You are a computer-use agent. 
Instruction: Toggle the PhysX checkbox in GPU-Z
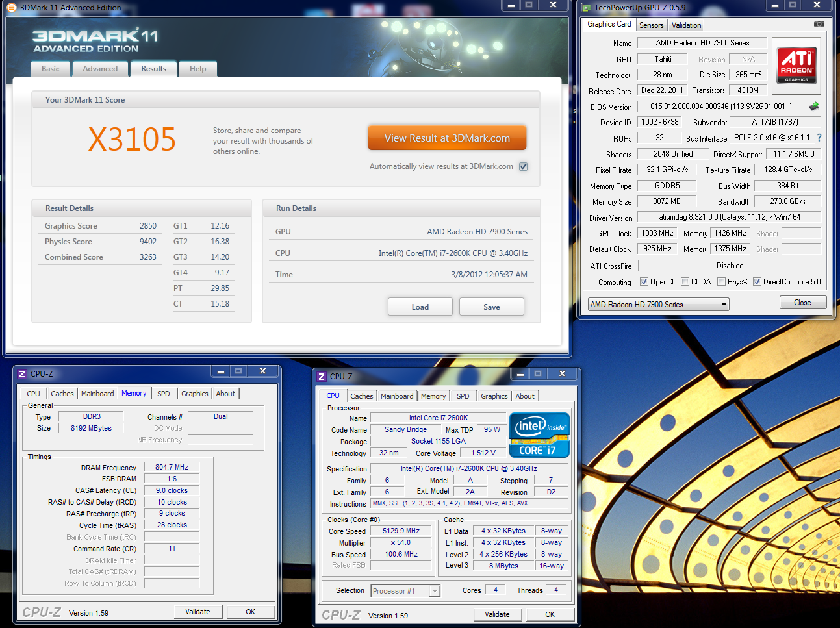pos(721,282)
